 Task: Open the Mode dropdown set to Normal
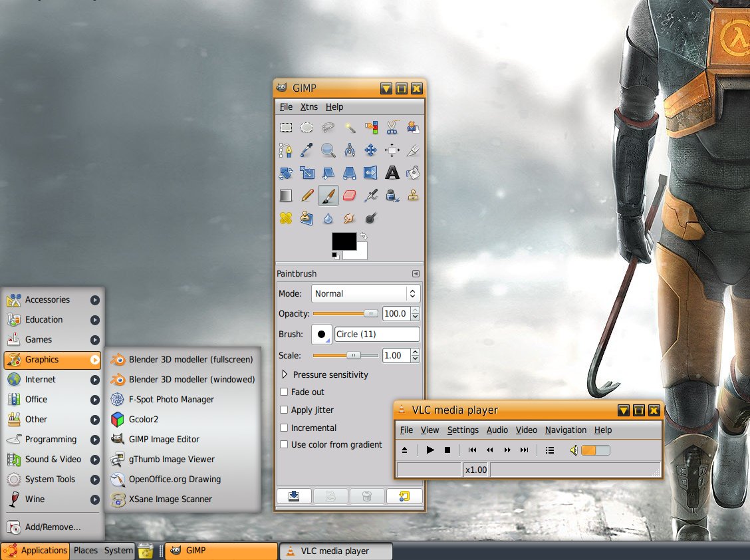[x=366, y=294]
